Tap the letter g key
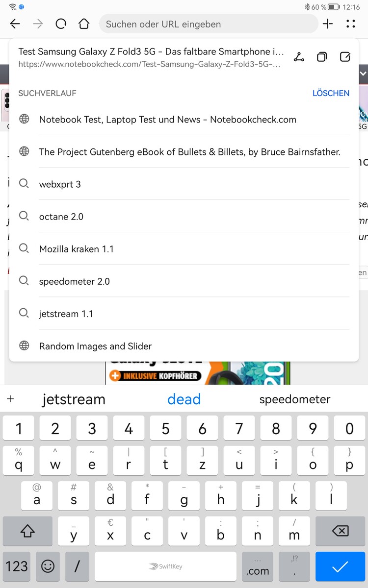The image size is (368, 588). click(x=184, y=496)
